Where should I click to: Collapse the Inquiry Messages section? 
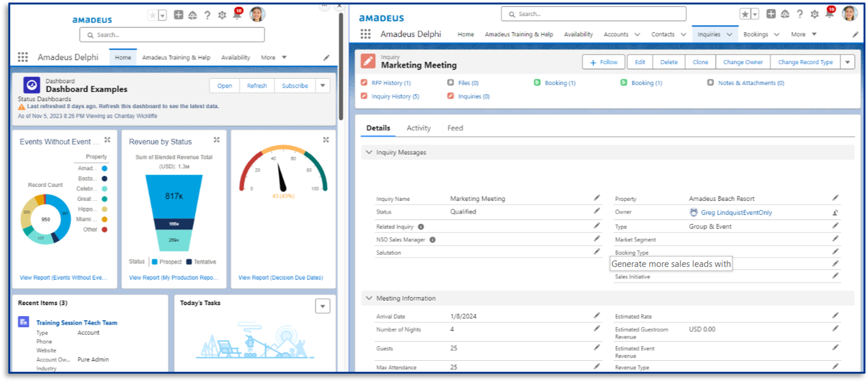tap(369, 152)
